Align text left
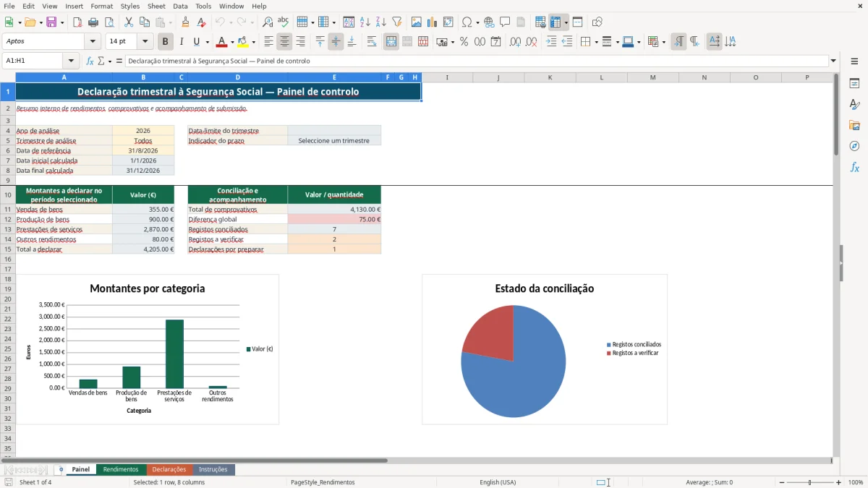The width and height of the screenshot is (868, 488). click(269, 42)
